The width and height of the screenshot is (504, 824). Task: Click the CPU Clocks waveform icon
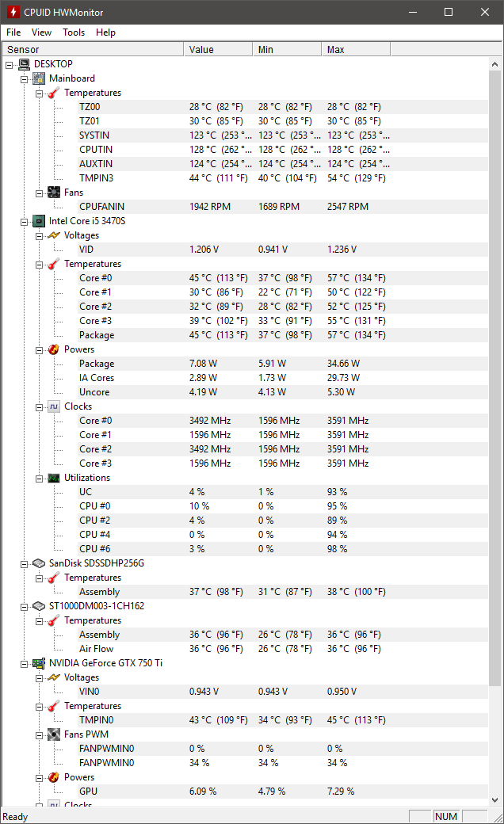(54, 406)
